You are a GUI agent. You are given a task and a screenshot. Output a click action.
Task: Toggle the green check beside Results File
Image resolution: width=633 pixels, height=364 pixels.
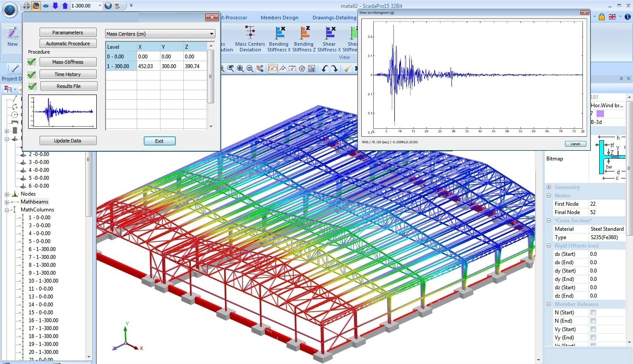tap(32, 86)
